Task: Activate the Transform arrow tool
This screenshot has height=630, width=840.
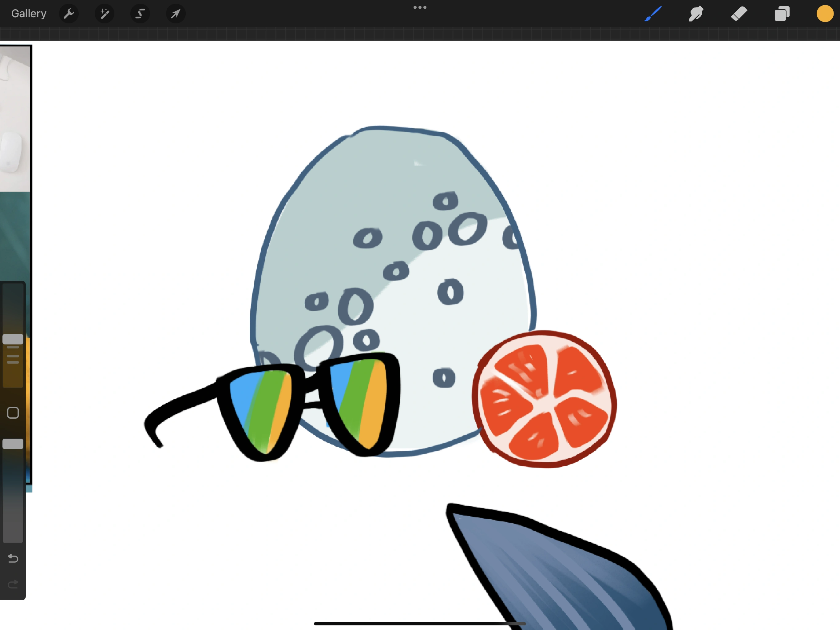Action: (176, 14)
